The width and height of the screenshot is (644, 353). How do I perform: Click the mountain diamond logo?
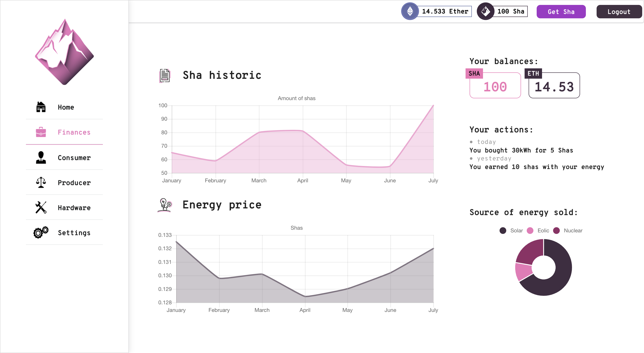click(64, 52)
